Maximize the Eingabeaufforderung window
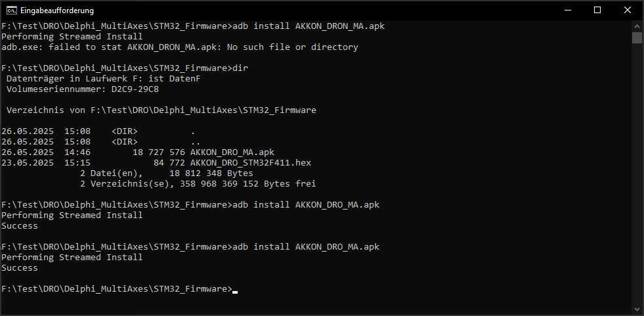The height and width of the screenshot is (316, 644). [597, 11]
